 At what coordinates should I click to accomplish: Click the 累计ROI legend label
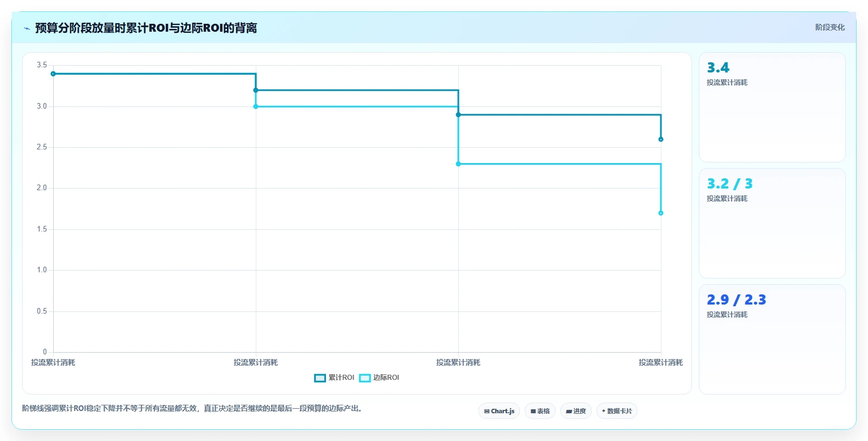pos(341,378)
